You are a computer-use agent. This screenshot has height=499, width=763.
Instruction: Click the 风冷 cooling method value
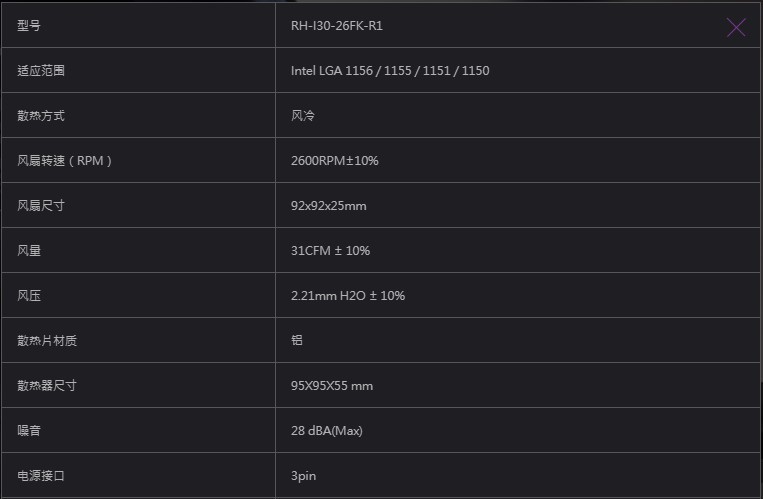tap(303, 116)
